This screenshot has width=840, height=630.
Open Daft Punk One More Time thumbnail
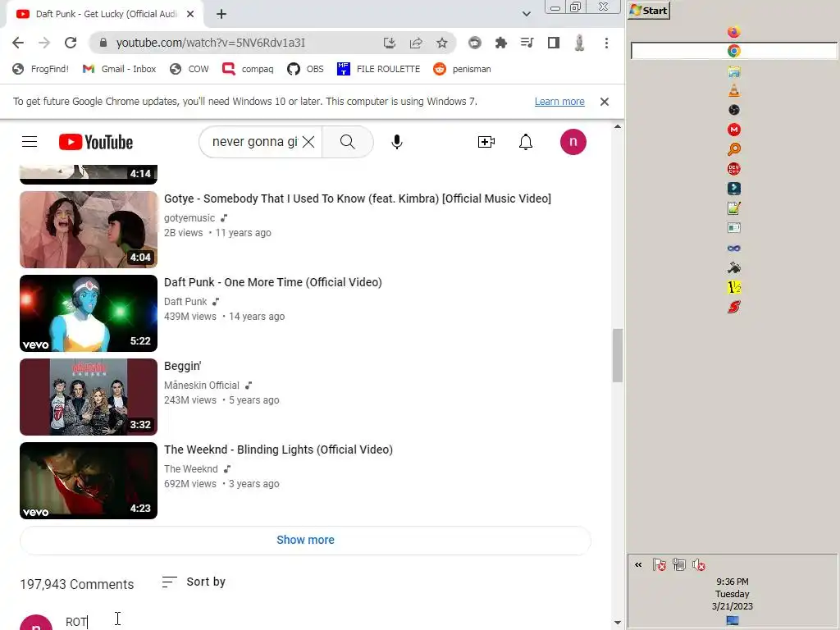point(89,313)
